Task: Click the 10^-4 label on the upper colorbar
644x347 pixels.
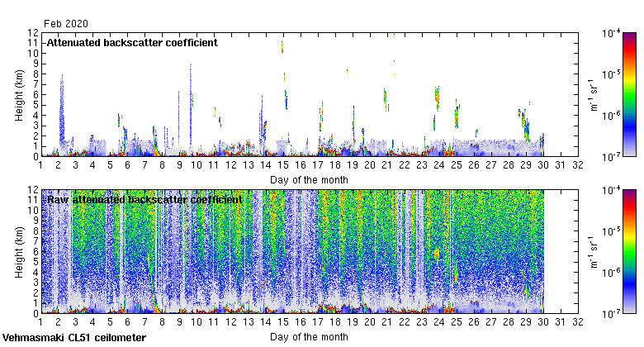Action: click(611, 33)
